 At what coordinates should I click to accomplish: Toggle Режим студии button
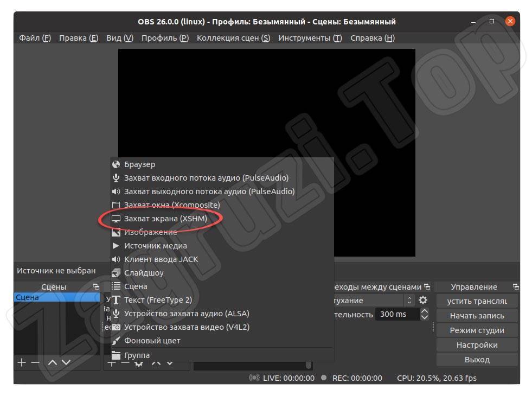click(477, 330)
